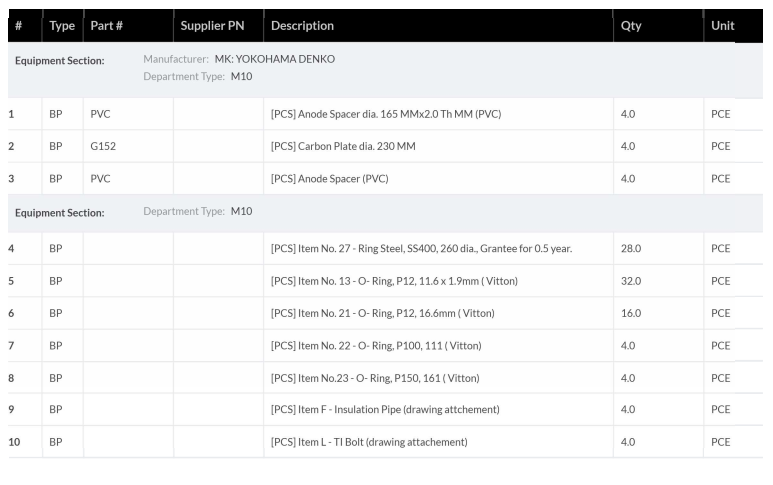Click the 32.0 quantity cell
The height and width of the screenshot is (485, 773).
coord(631,281)
